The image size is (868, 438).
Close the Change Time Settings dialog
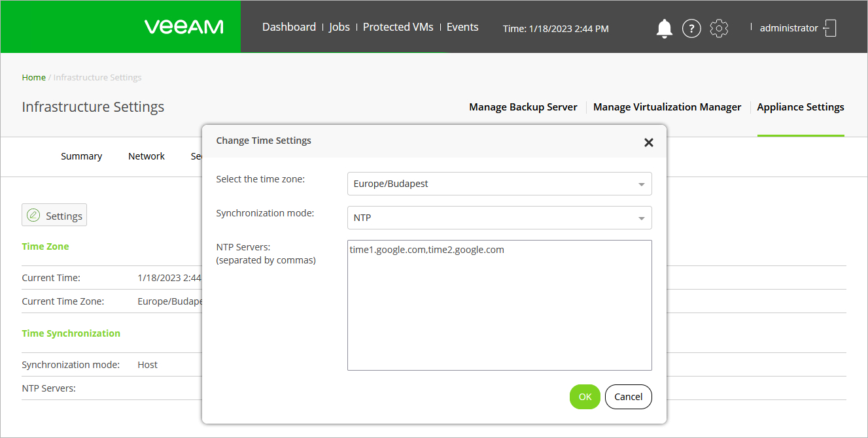click(648, 143)
